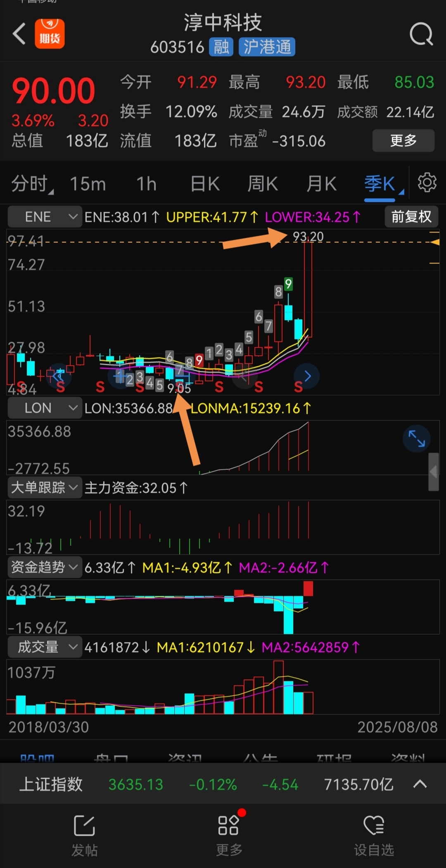Image resolution: width=446 pixels, height=868 pixels.
Task: Expand the 上证指数 bar with up chevron
Action: [420, 784]
